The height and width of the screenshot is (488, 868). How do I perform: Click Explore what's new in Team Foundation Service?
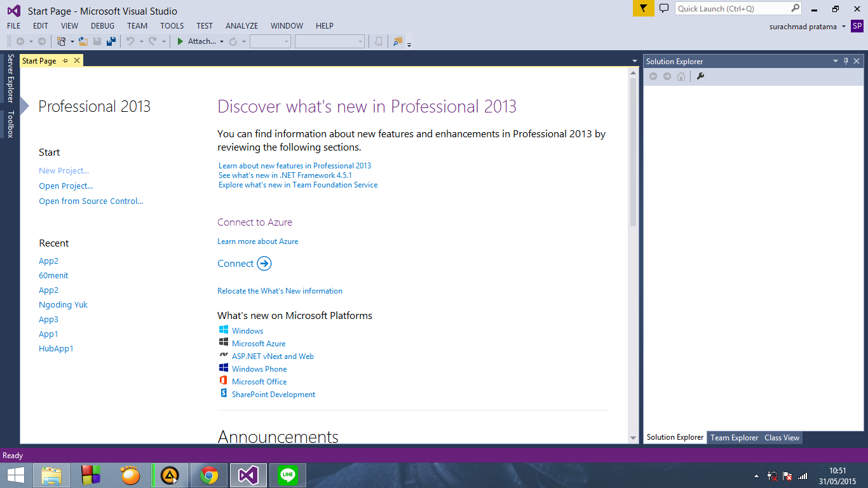point(298,185)
